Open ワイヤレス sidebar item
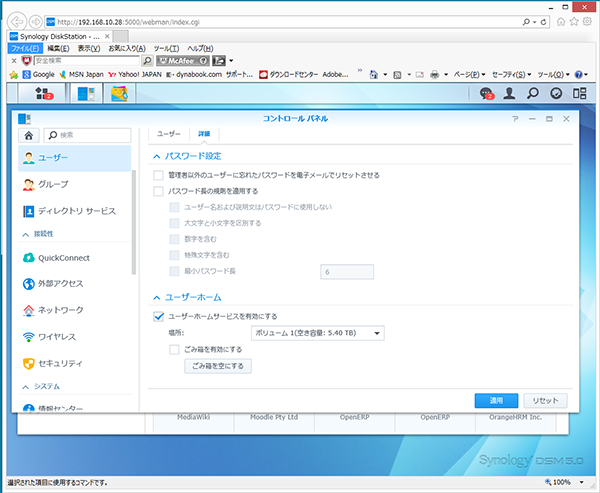The height and width of the screenshot is (493, 600). 75,337
